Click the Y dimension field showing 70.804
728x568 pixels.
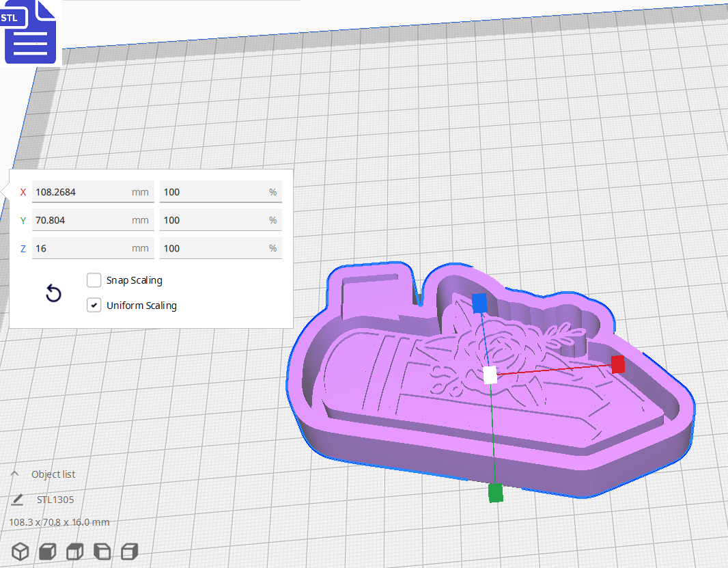tap(93, 219)
